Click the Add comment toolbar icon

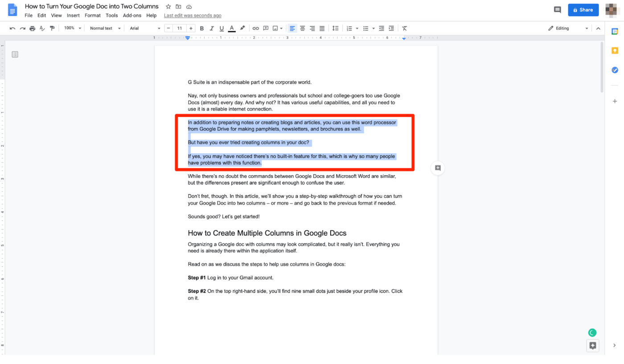click(x=266, y=28)
